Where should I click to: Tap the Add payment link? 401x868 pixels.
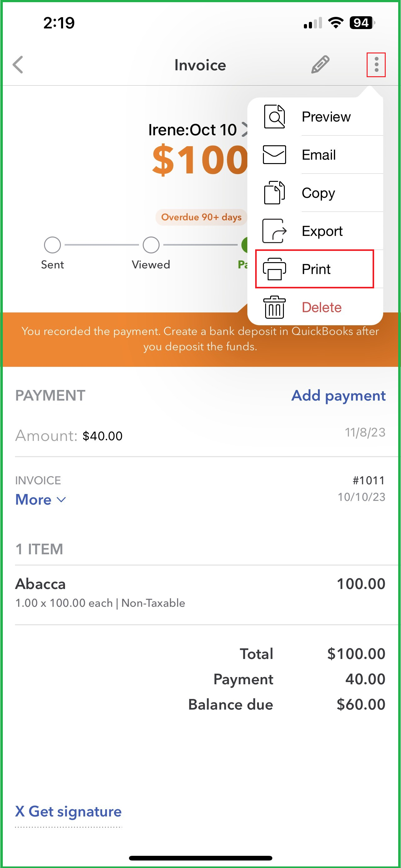click(338, 396)
